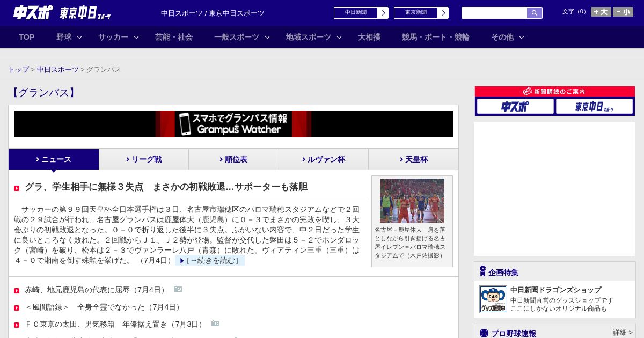
Task: Click the 企画特集 section icon
Action: 482,271
